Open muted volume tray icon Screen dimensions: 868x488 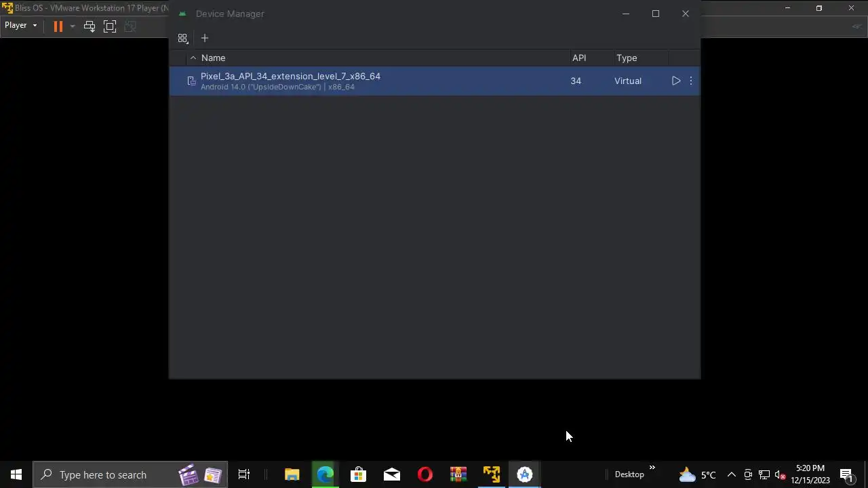pos(780,474)
